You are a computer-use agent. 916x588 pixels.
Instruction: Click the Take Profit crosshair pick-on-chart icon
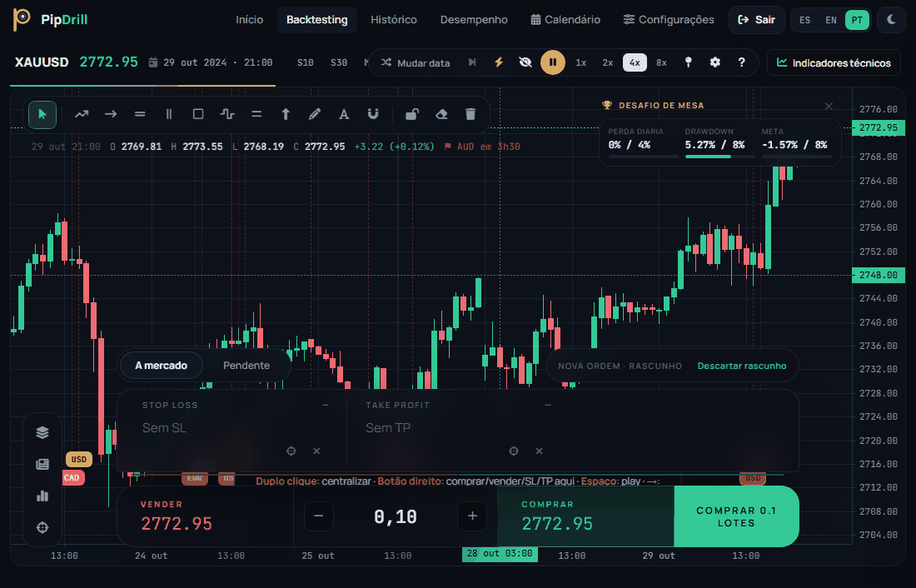514,451
